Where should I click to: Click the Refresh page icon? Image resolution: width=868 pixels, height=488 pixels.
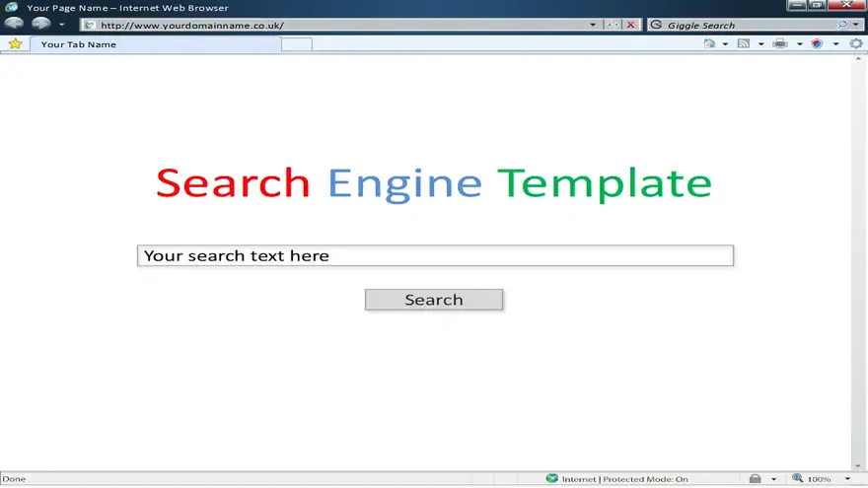(613, 25)
